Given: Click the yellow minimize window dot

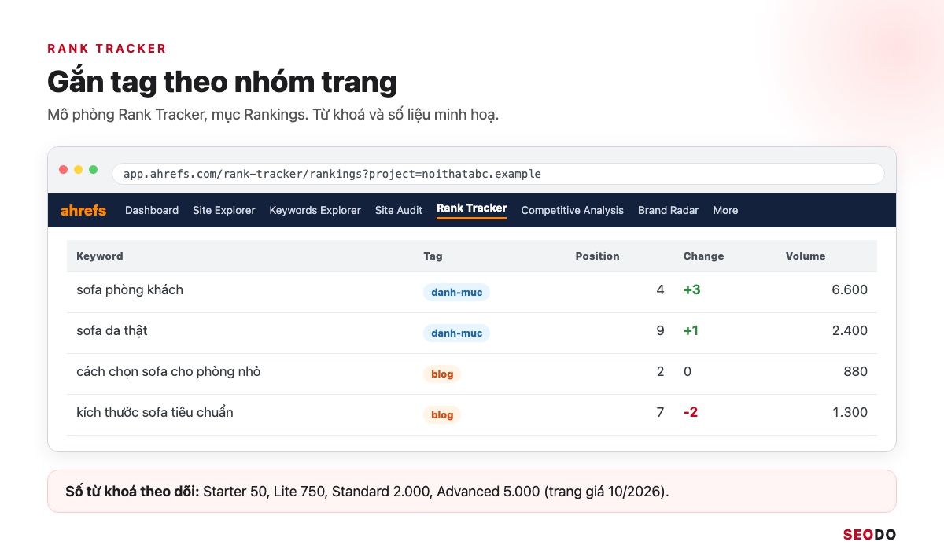Looking at the screenshot, I should [79, 169].
